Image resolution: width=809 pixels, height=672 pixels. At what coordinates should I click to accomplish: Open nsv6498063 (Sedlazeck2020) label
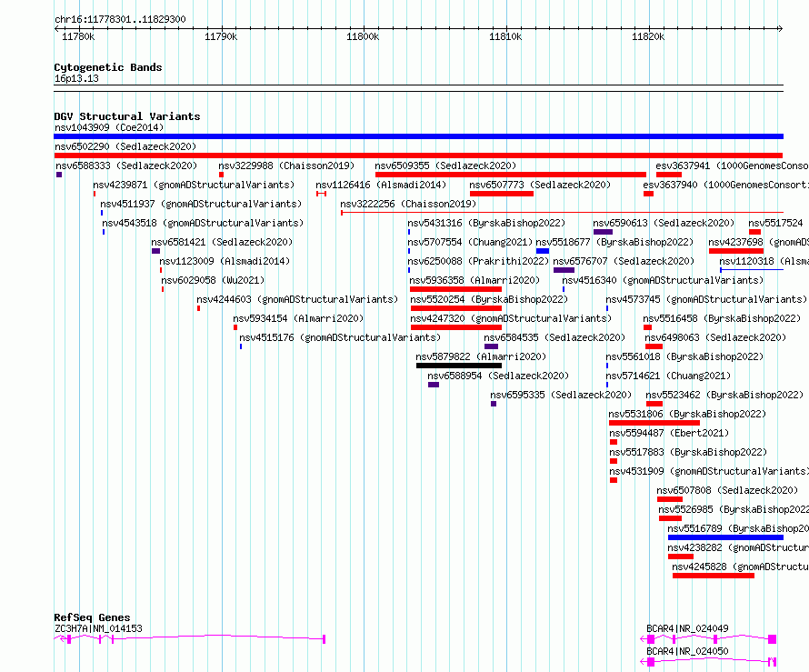click(715, 337)
